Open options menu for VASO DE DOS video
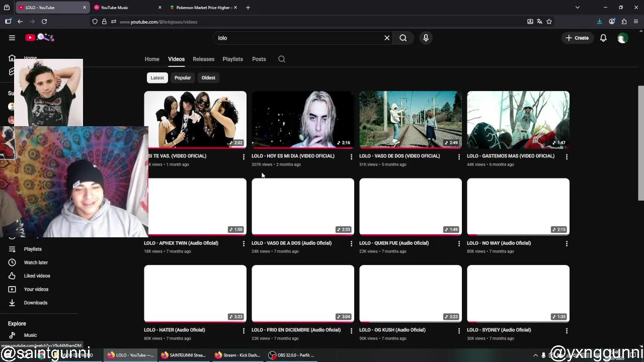644x362 pixels. point(459,157)
